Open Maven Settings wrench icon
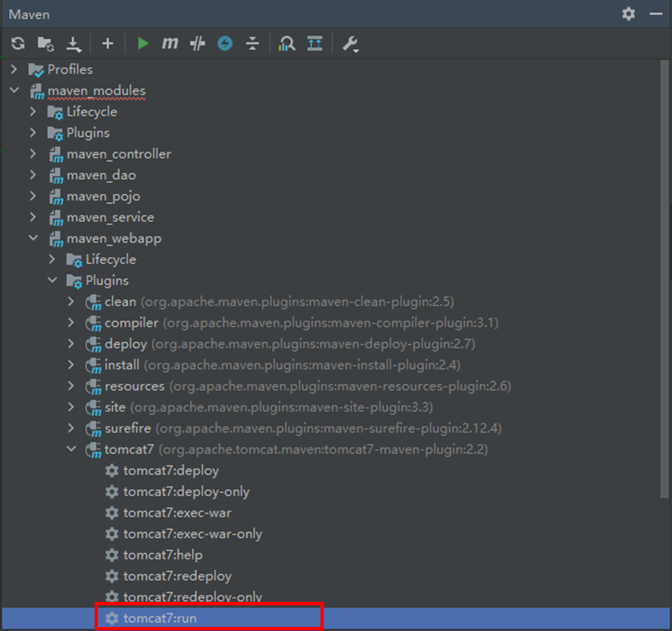This screenshot has height=631, width=672. (350, 44)
